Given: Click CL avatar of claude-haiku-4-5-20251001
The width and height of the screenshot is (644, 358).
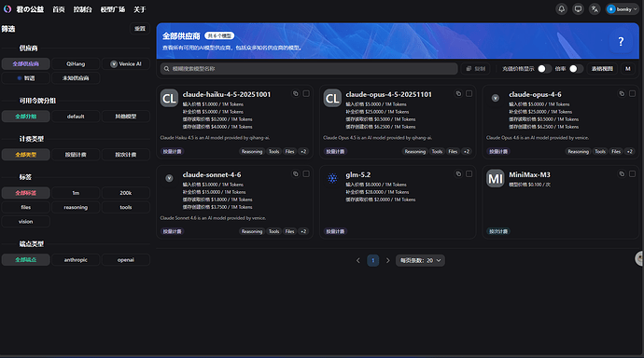Looking at the screenshot, I should point(169,99).
